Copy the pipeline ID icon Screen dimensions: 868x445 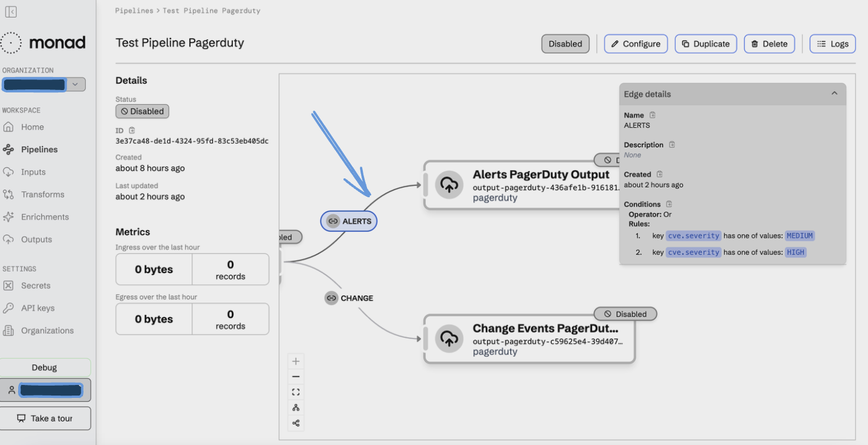(132, 131)
